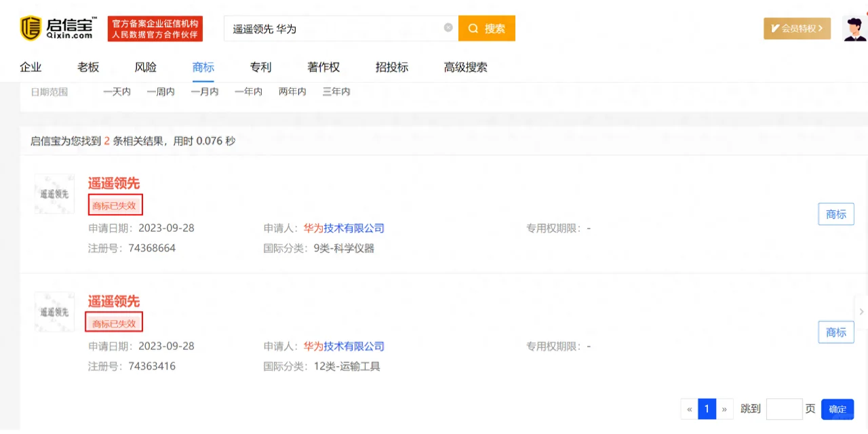The image size is (868, 434).
Task: Click 商标 button on the 74363416 row
Action: [836, 332]
